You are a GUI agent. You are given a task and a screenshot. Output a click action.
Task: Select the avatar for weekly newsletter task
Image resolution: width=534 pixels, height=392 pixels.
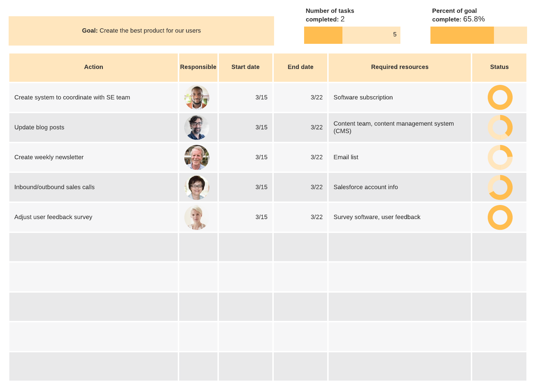pyautogui.click(x=197, y=157)
